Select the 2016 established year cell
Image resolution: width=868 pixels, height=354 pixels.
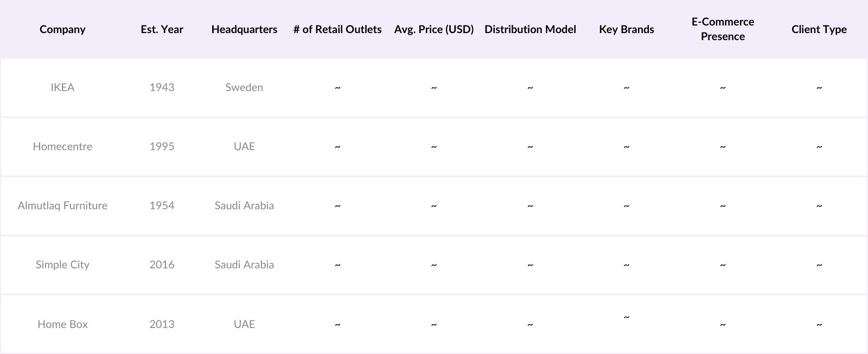point(162,265)
